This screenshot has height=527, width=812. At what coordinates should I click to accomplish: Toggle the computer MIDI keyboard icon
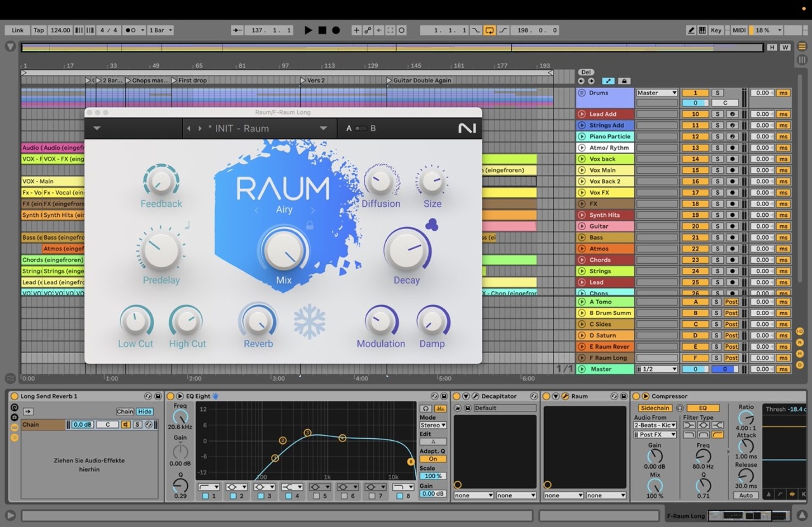tap(702, 30)
